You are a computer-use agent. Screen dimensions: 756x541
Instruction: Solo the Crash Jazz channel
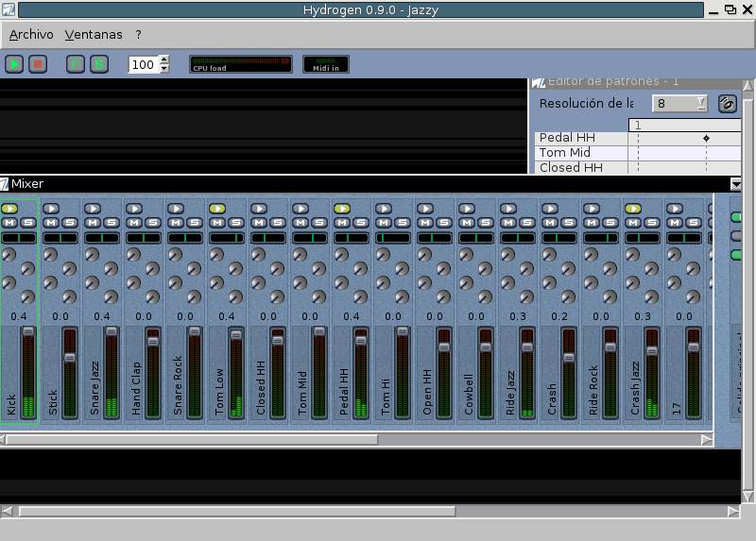pyautogui.click(x=652, y=223)
